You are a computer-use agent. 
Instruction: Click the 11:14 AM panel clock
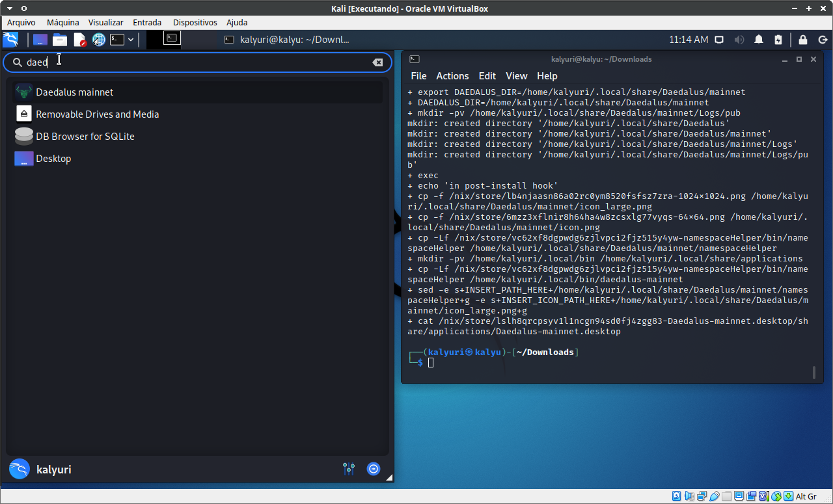(x=689, y=40)
